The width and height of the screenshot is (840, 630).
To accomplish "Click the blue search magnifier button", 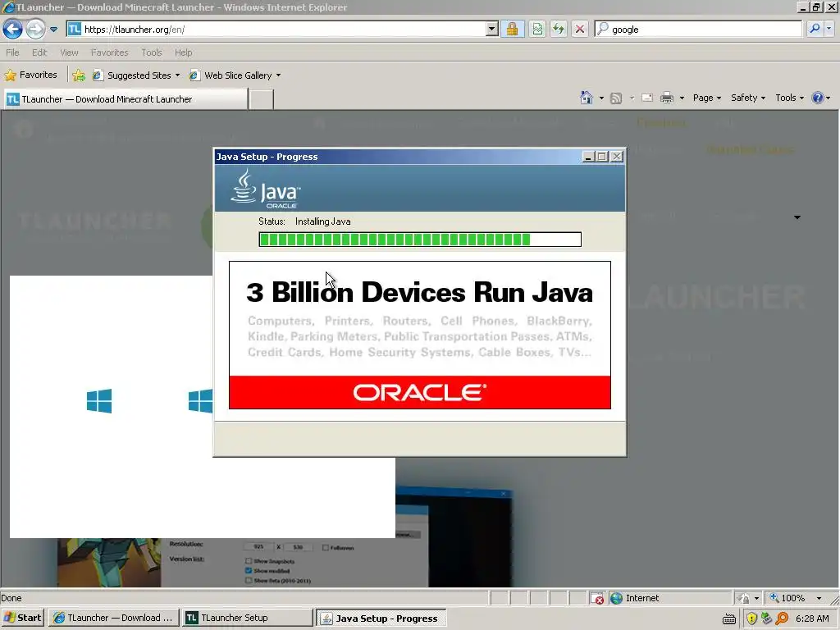I will coord(815,29).
